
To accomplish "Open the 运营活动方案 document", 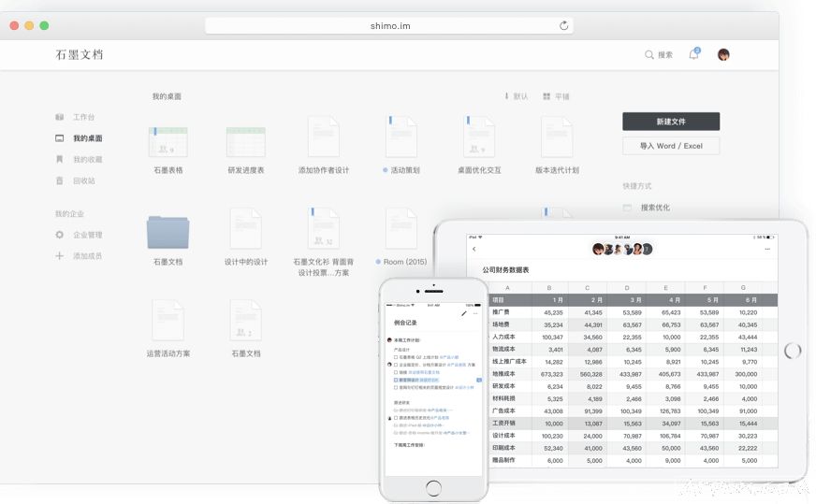I will click(x=168, y=329).
